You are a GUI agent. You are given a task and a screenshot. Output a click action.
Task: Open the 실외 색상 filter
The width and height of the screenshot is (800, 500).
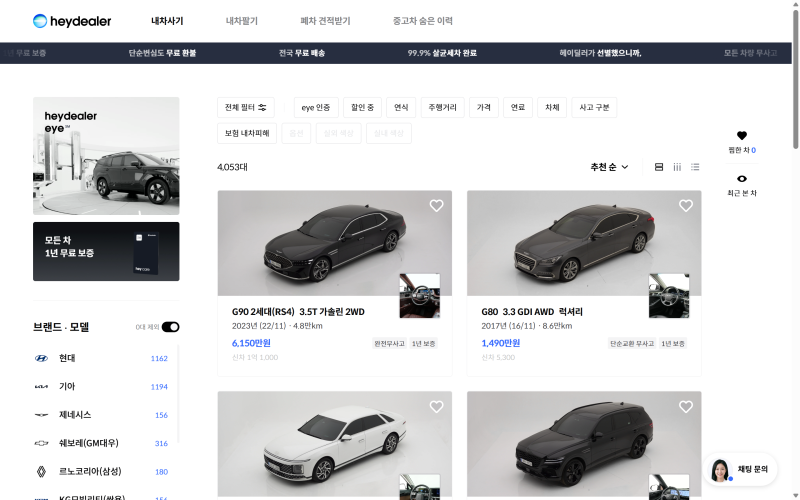pos(338,133)
